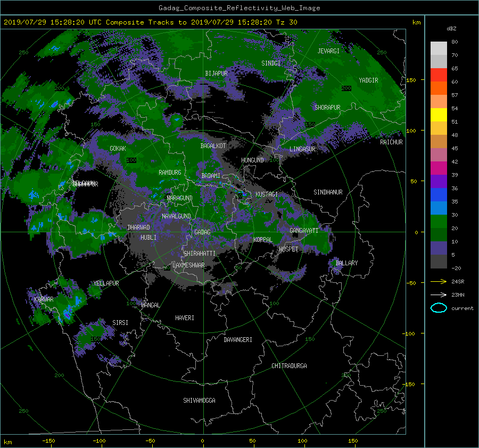Screen dimensions: 479x448
Task: Click the dBZ legend heading
Action: coord(451,28)
